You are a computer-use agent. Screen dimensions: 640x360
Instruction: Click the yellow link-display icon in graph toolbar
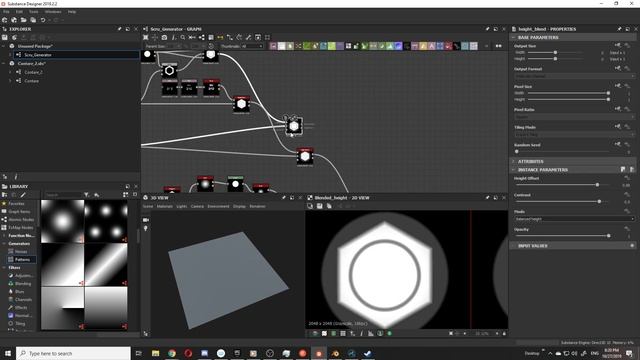point(220,37)
